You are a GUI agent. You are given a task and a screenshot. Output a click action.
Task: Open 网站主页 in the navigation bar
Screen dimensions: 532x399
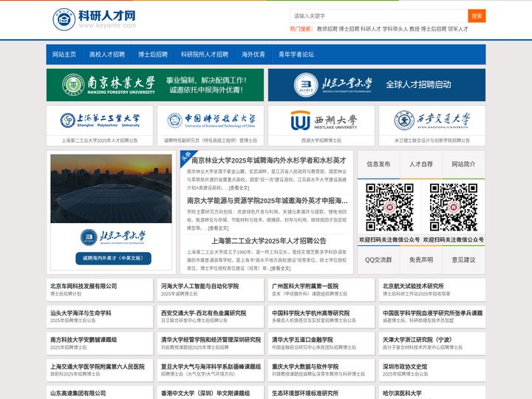click(64, 54)
